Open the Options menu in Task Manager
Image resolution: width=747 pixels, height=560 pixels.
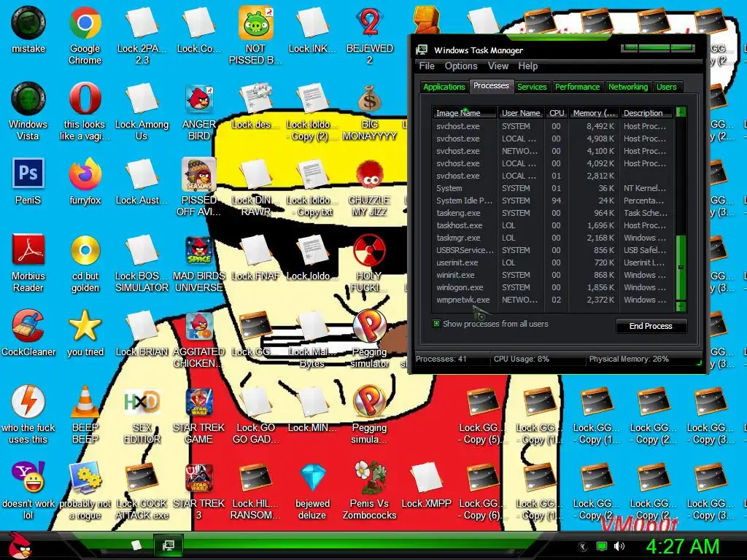[x=461, y=66]
